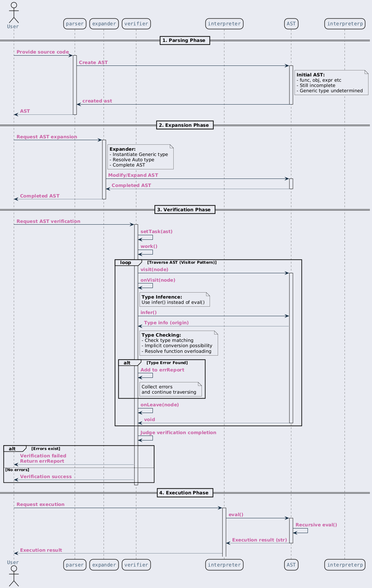Click the '[No errors]' else condition

[x=17, y=470]
